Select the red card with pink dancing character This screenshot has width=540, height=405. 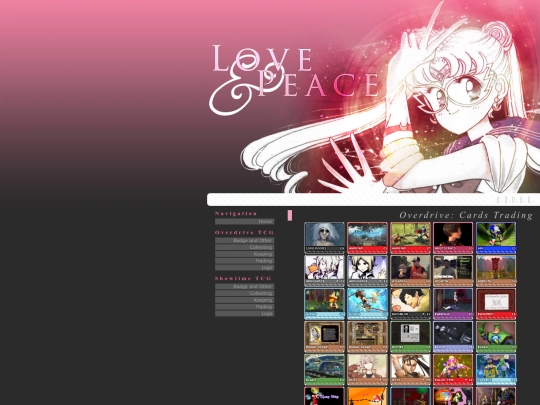click(453, 370)
